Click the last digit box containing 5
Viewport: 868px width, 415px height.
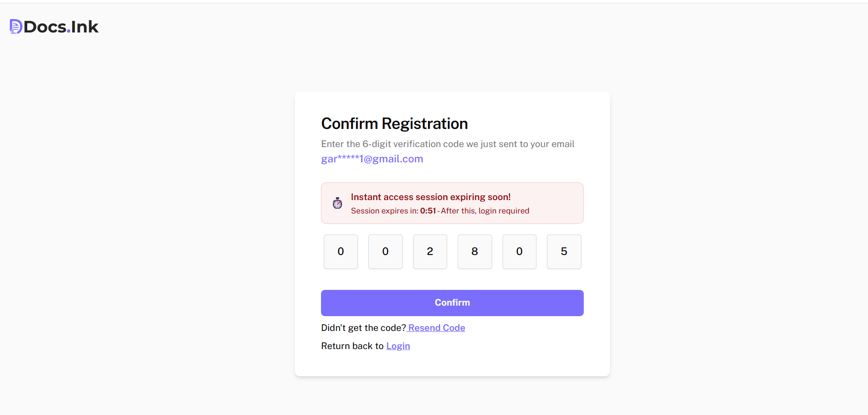pyautogui.click(x=564, y=252)
